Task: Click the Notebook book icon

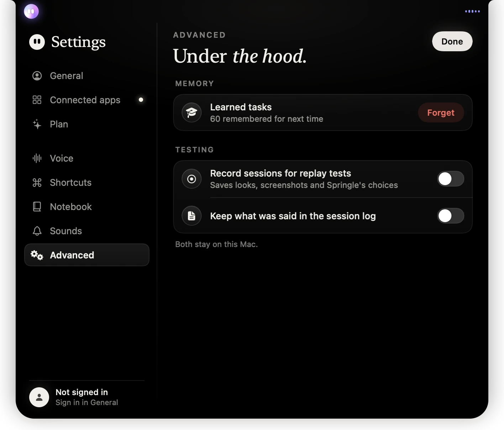Action: pos(37,207)
